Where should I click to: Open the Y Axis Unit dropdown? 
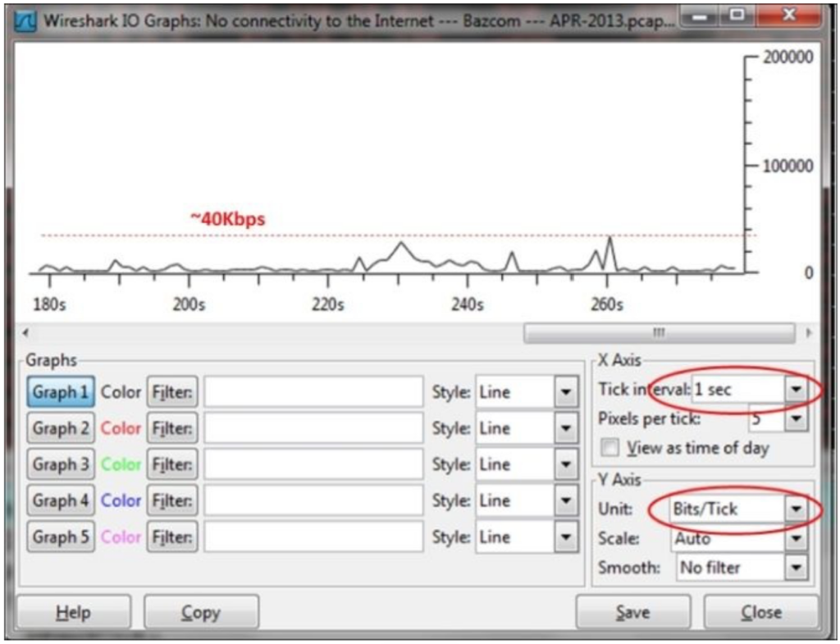click(739, 509)
